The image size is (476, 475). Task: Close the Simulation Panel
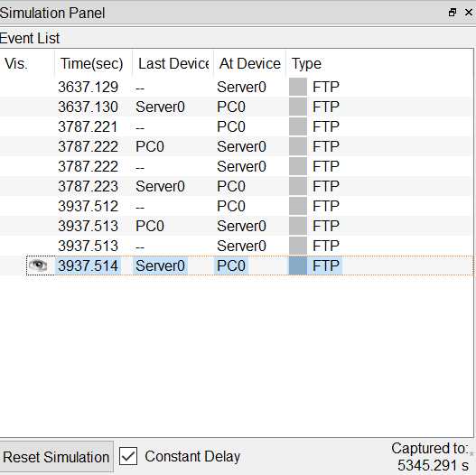469,13
